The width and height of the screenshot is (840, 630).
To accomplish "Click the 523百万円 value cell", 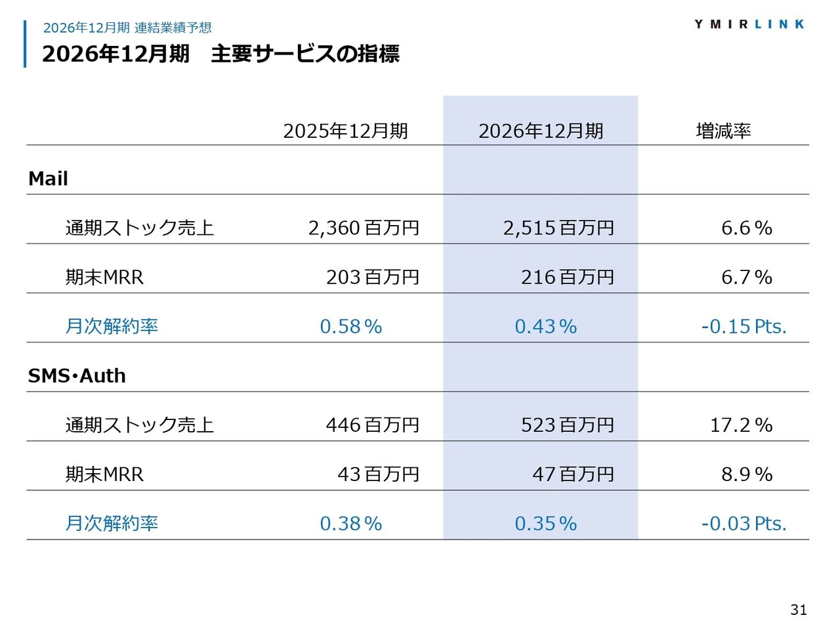I will point(568,425).
